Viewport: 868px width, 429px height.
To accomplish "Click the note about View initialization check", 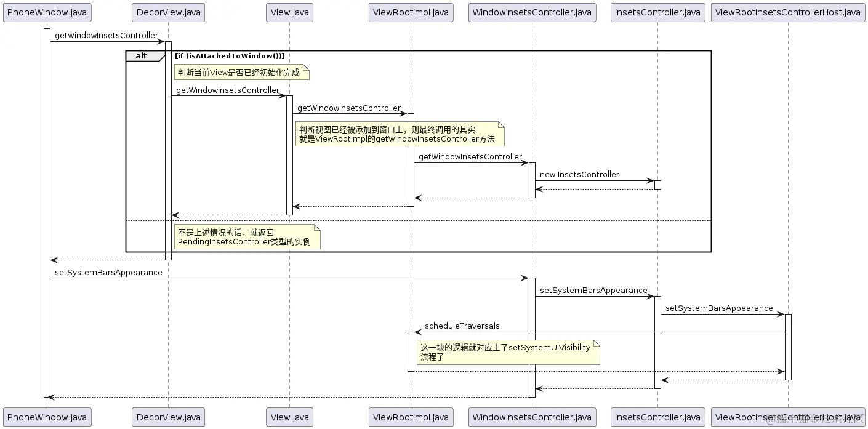I will pyautogui.click(x=242, y=72).
